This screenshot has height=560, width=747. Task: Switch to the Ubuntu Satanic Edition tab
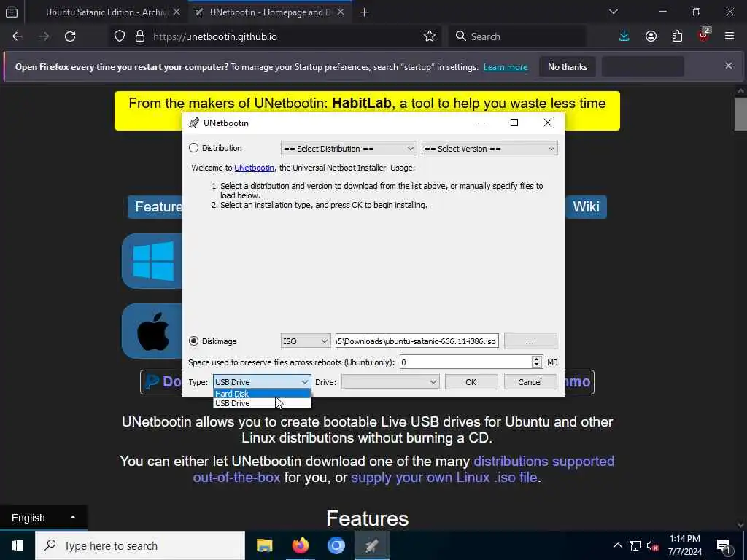[106, 12]
